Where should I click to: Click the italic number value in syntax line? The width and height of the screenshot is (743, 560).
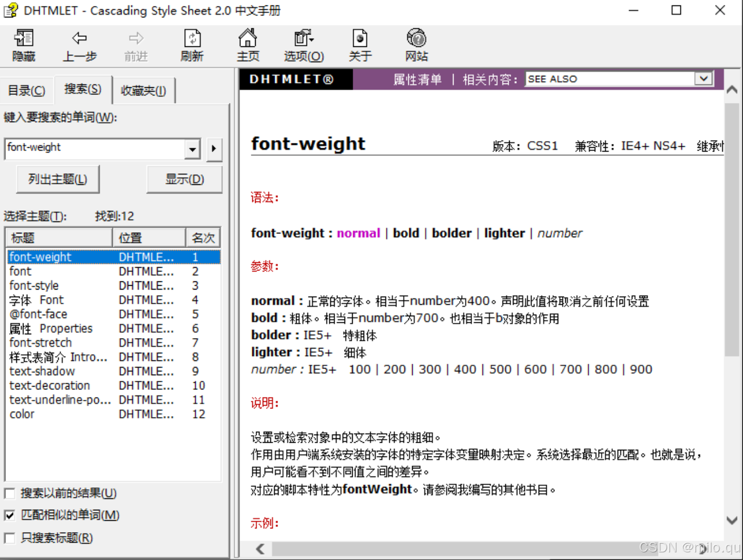(x=560, y=233)
